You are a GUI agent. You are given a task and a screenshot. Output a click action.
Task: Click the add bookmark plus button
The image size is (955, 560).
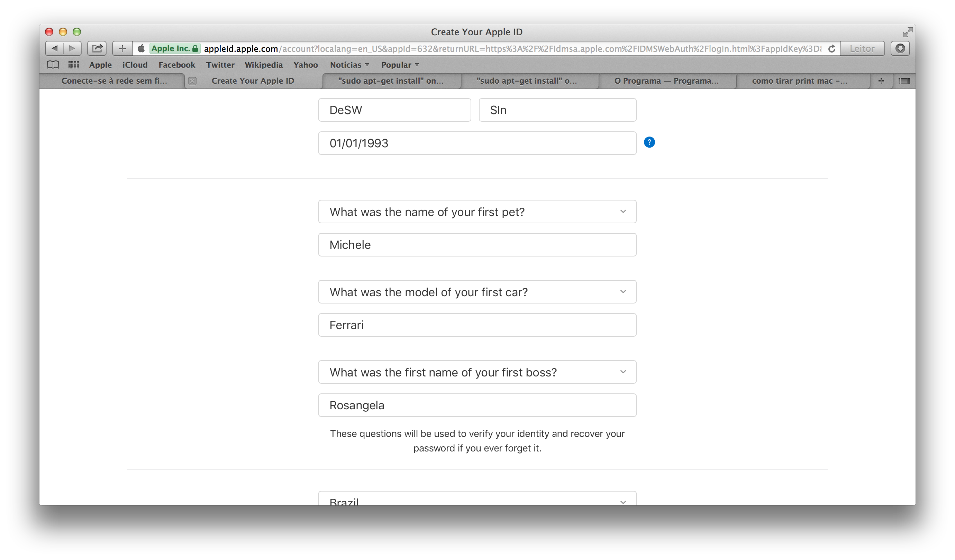[122, 48]
